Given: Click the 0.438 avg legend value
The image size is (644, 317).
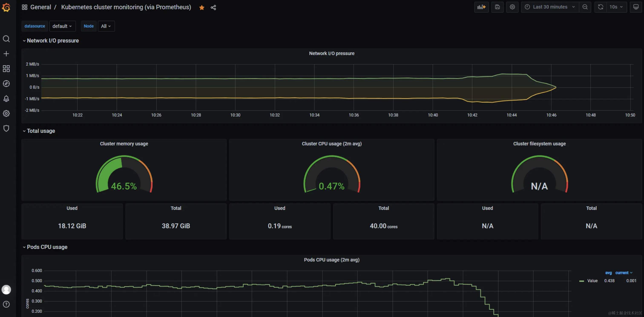Looking at the screenshot, I should click(609, 281).
